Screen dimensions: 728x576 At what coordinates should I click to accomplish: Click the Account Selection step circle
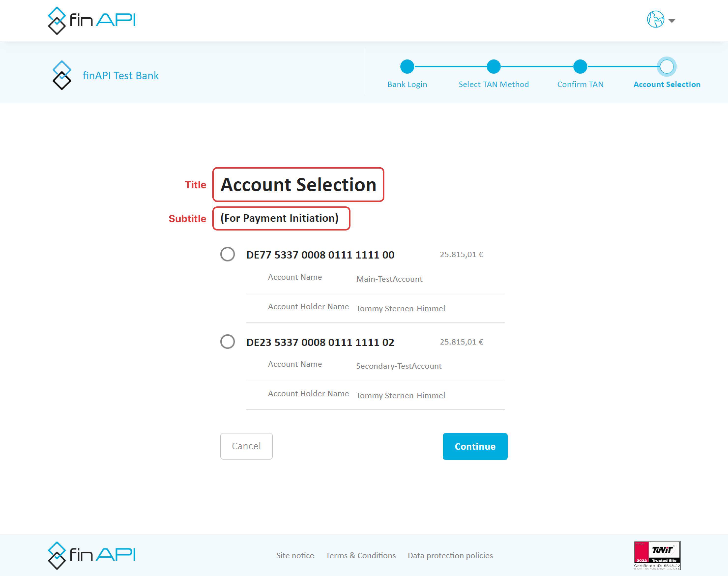click(666, 66)
